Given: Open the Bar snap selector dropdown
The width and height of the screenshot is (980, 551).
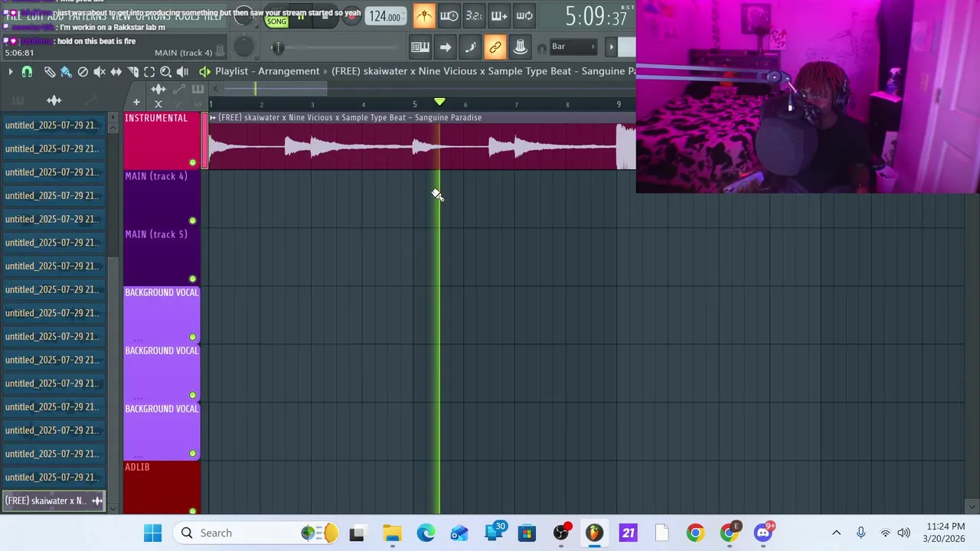Looking at the screenshot, I should pos(573,47).
